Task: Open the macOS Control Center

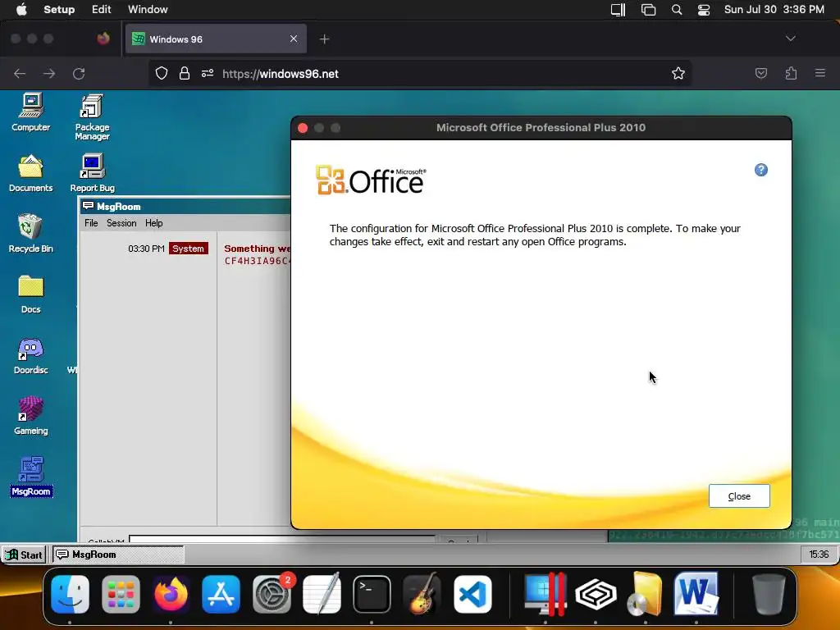Action: pyautogui.click(x=703, y=10)
